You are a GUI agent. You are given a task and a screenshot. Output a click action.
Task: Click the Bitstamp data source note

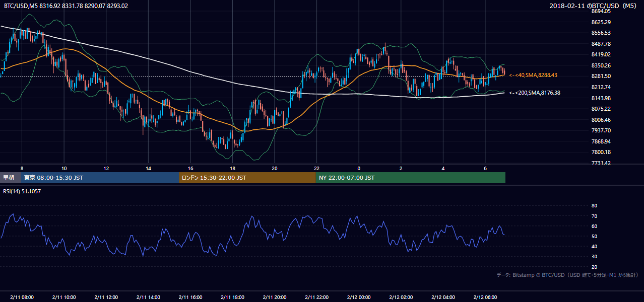tap(567, 275)
